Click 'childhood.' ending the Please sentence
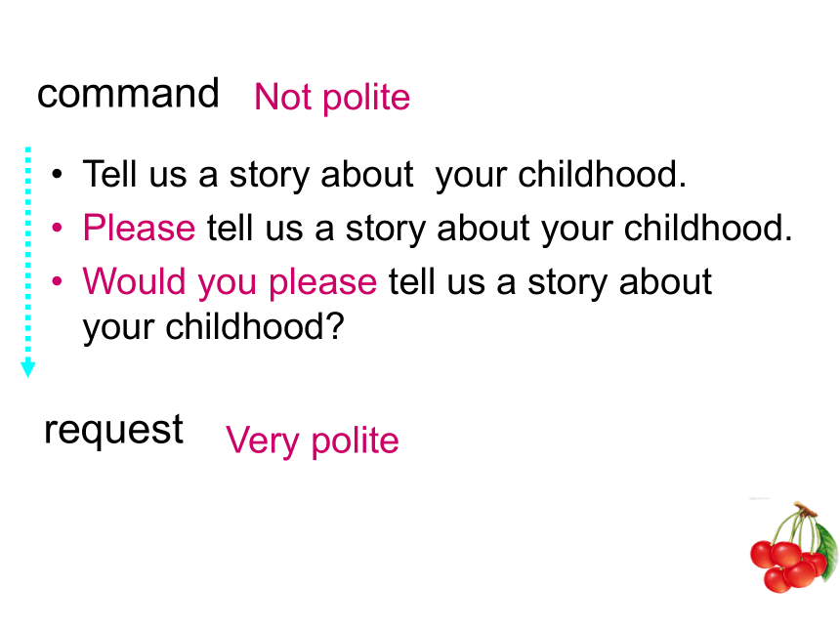 pyautogui.click(x=708, y=228)
